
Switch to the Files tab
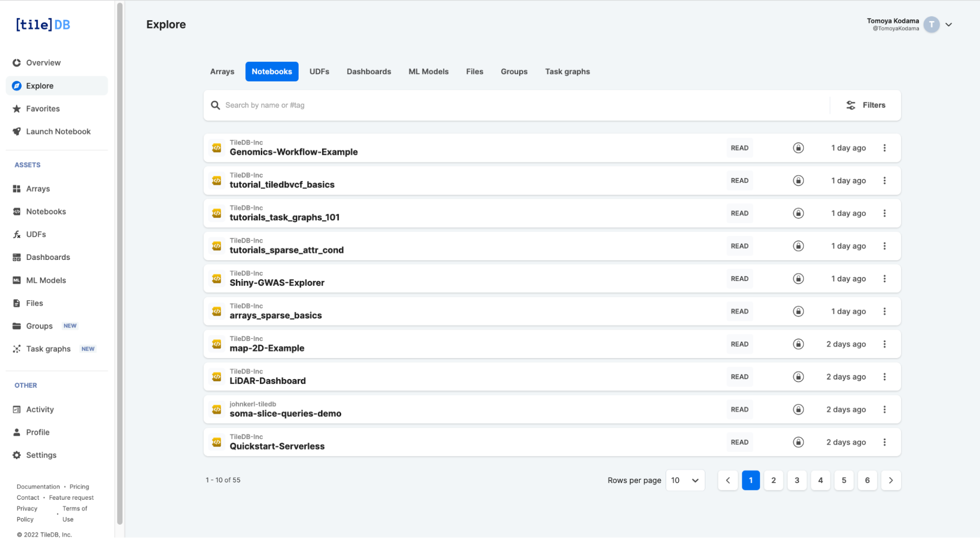click(475, 72)
